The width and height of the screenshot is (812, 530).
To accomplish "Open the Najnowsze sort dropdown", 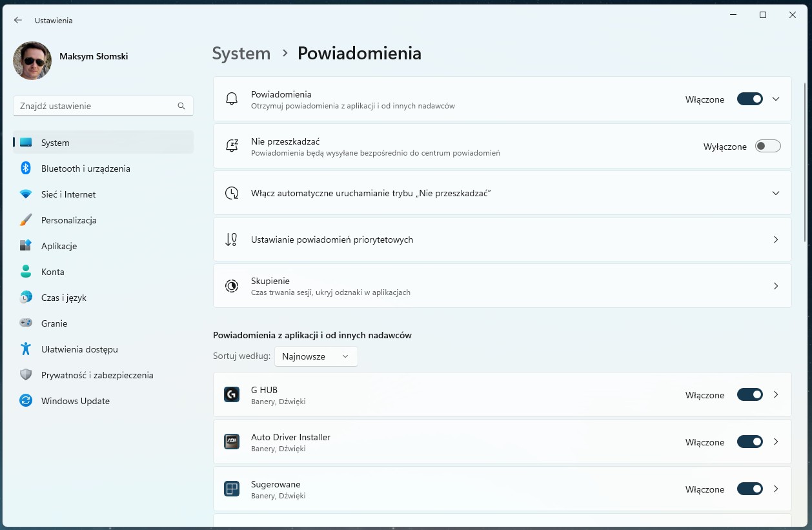I will [x=316, y=356].
